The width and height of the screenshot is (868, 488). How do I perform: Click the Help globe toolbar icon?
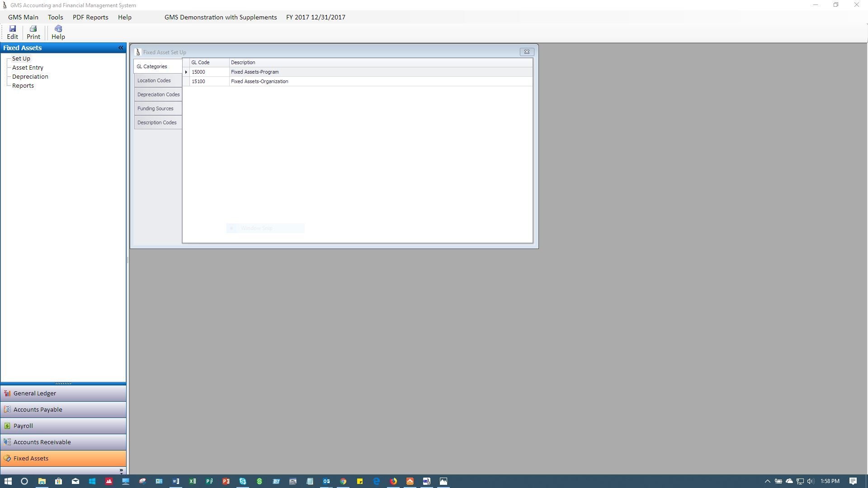(58, 32)
